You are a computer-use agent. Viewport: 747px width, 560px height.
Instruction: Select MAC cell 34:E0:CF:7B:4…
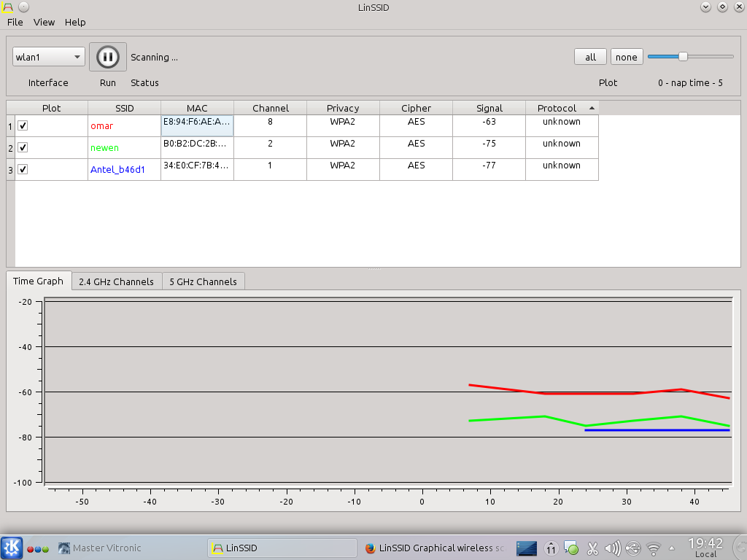tap(197, 169)
